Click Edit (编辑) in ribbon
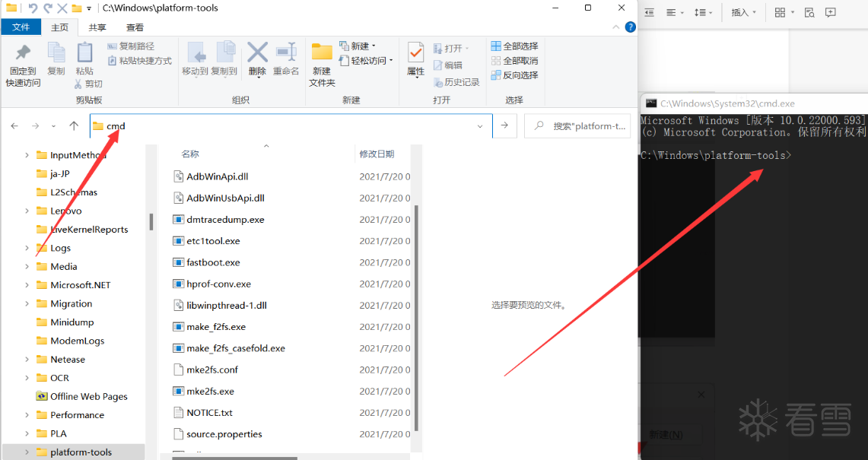The width and height of the screenshot is (868, 460). [x=448, y=65]
